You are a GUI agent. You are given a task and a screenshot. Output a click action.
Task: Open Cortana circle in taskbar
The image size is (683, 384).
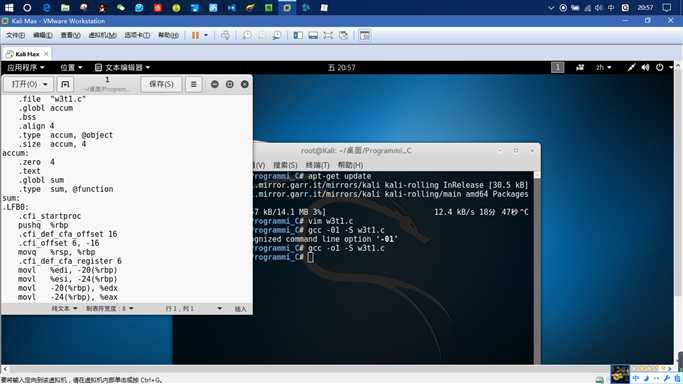(x=27, y=7)
